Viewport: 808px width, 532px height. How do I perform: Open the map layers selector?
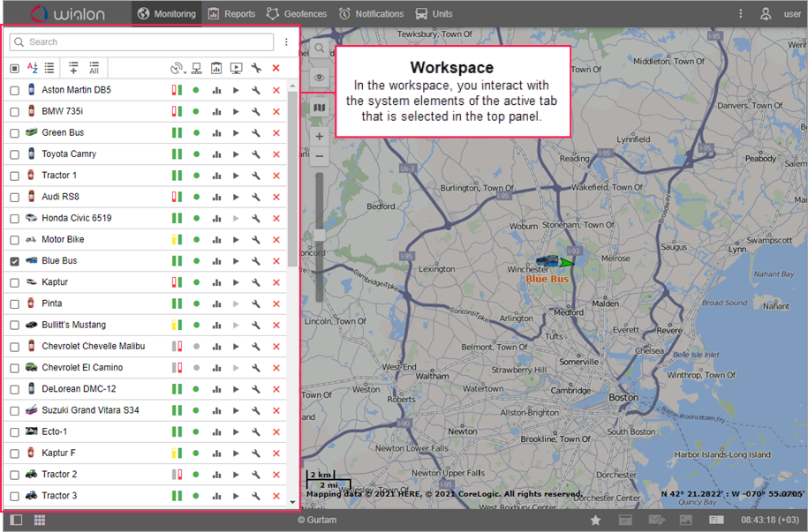click(319, 108)
